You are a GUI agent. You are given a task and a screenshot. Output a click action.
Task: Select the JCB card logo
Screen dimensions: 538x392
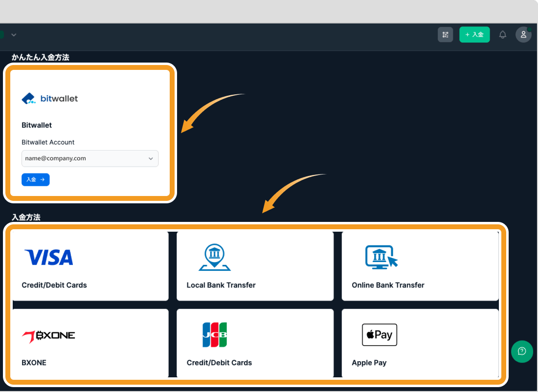(x=214, y=335)
